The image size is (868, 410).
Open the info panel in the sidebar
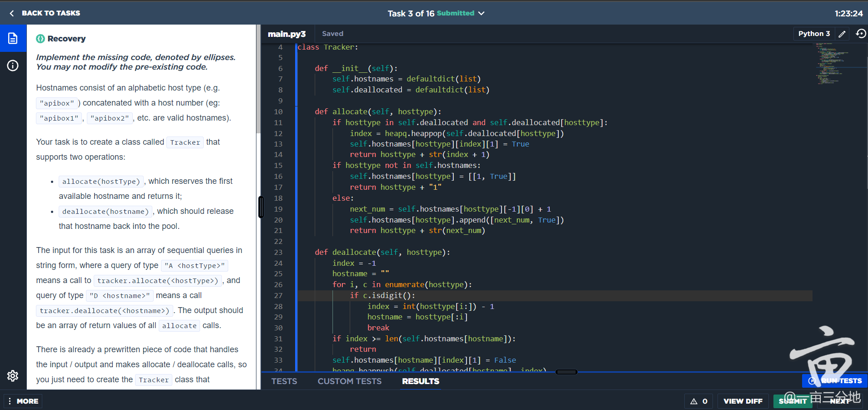tap(13, 66)
